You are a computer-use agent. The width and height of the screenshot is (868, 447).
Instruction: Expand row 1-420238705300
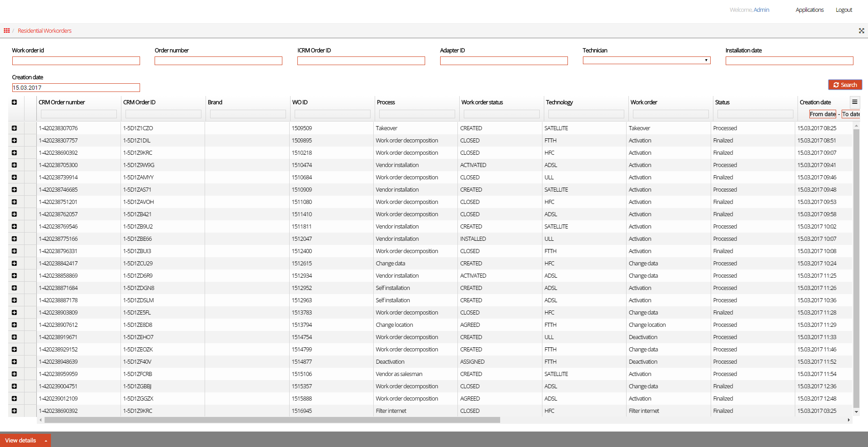pos(15,165)
